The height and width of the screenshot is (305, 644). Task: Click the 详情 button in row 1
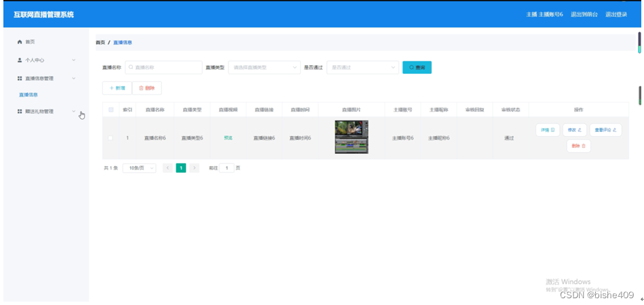click(548, 129)
